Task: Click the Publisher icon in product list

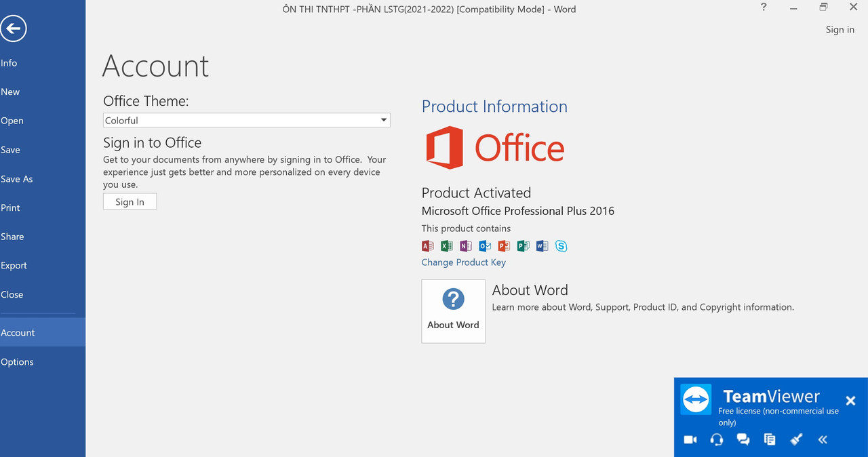Action: coord(523,246)
